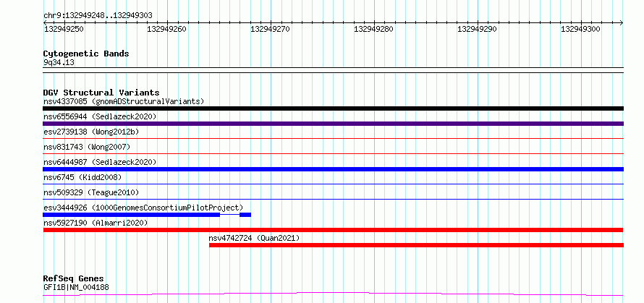Open variant nsv5927190 (Almarri2020) label
Screen dimensions: 644x303
pos(96,223)
